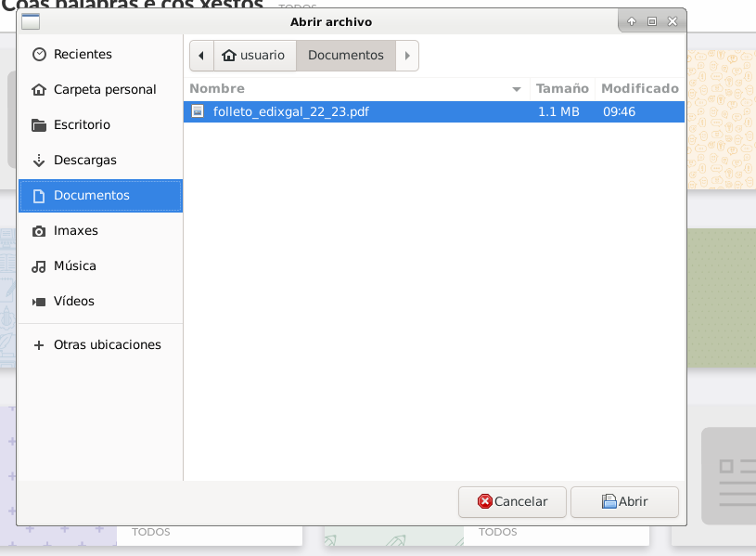
Task: Expand path with right arrow button
Action: pos(407,56)
